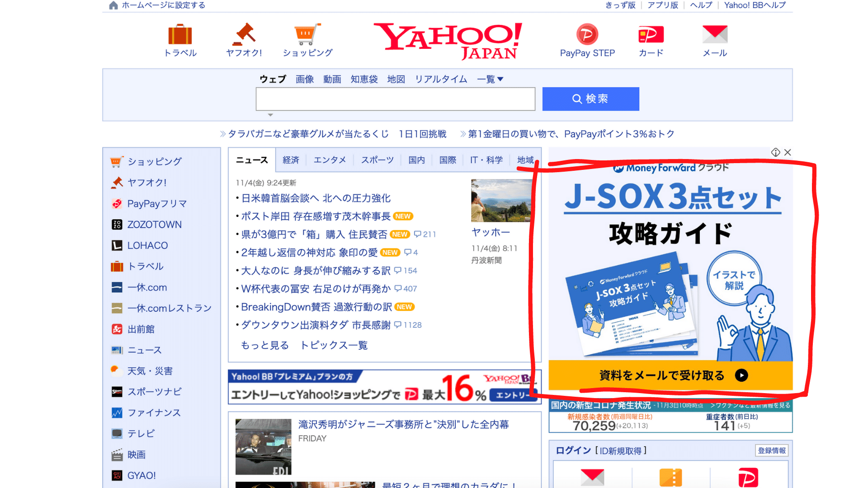
Task: Click the トラベル suitcase icon in the sidebar
Action: (117, 266)
